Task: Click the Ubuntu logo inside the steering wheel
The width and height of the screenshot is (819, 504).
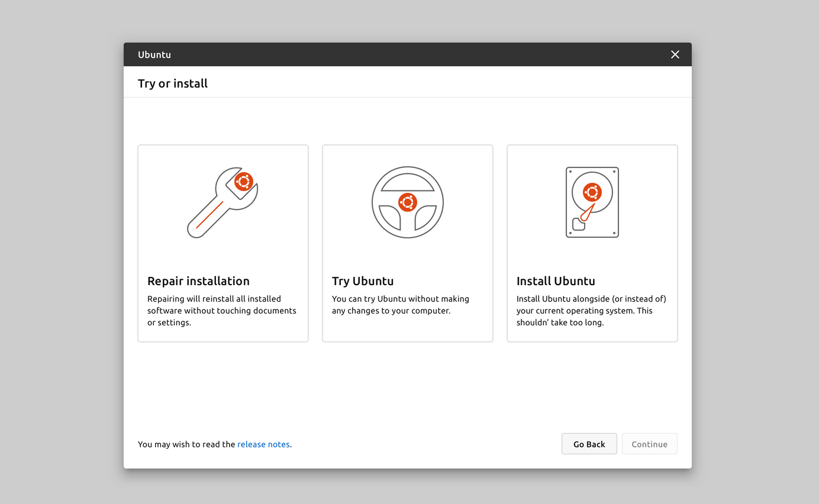Action: tap(407, 202)
